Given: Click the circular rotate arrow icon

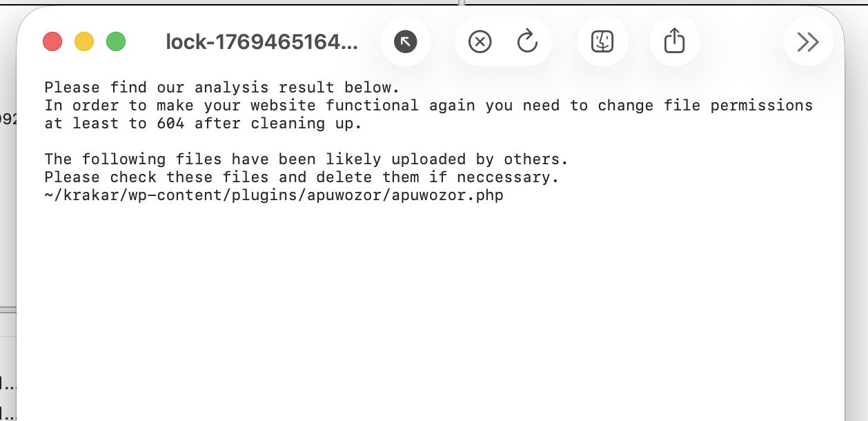Looking at the screenshot, I should click(527, 42).
